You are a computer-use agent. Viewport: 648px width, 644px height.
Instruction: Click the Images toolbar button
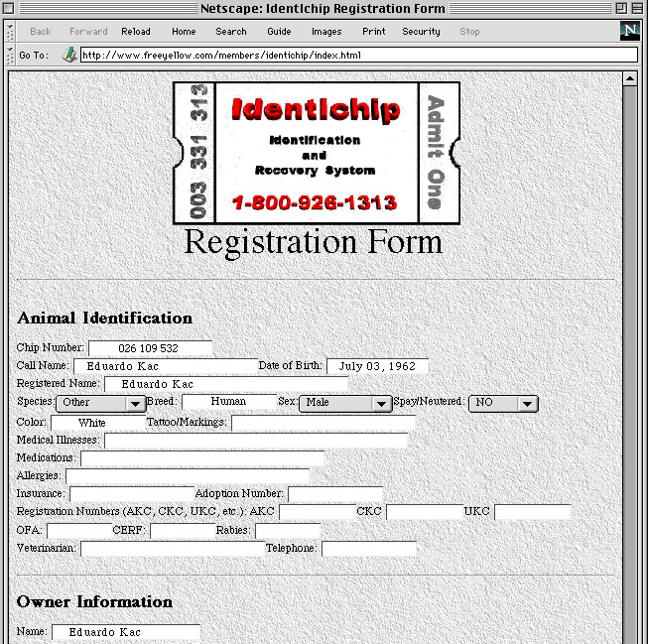pos(326,32)
